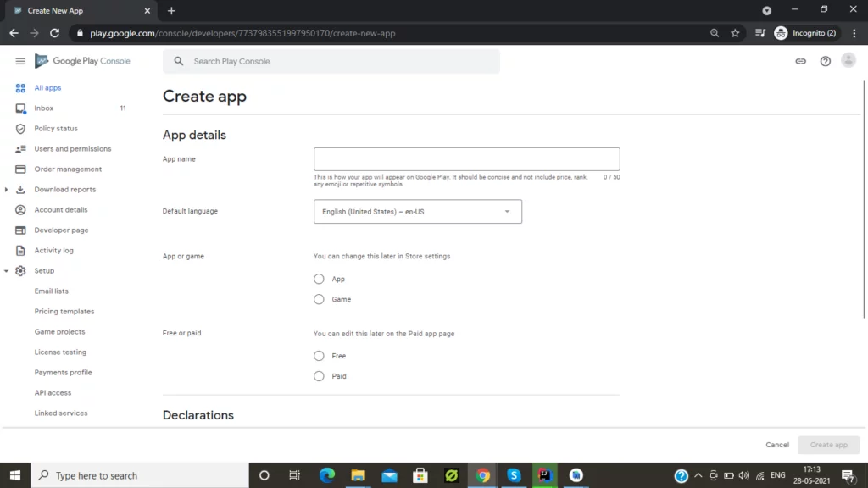Go to Order management

click(x=66, y=169)
